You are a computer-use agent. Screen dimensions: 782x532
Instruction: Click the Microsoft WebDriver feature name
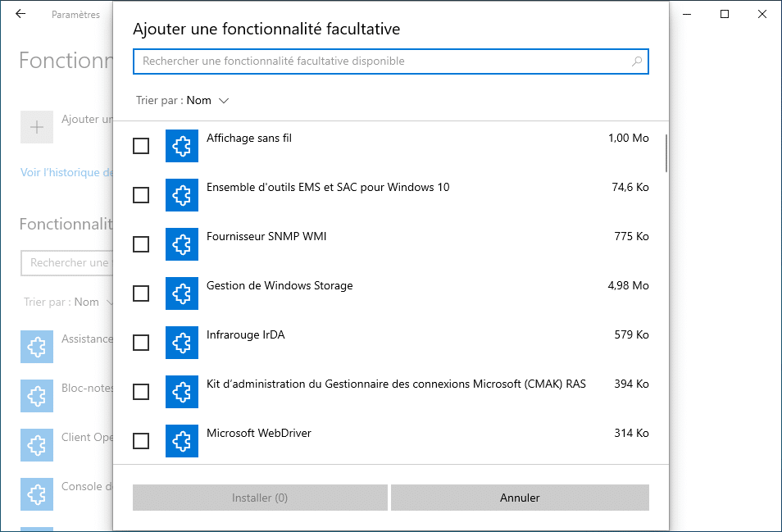coord(259,433)
